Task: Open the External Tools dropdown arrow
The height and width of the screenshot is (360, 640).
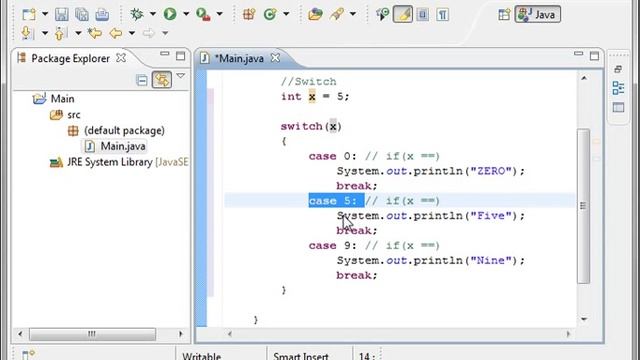Action: [219, 14]
